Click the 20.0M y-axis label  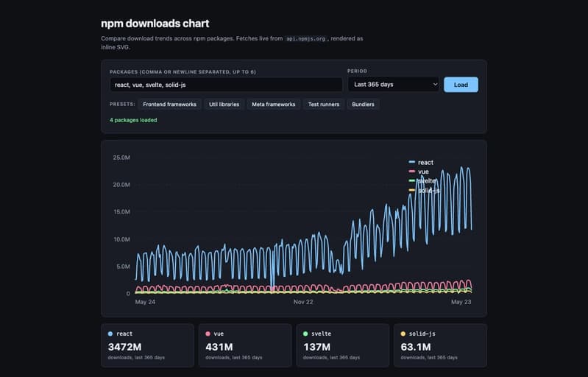point(121,185)
